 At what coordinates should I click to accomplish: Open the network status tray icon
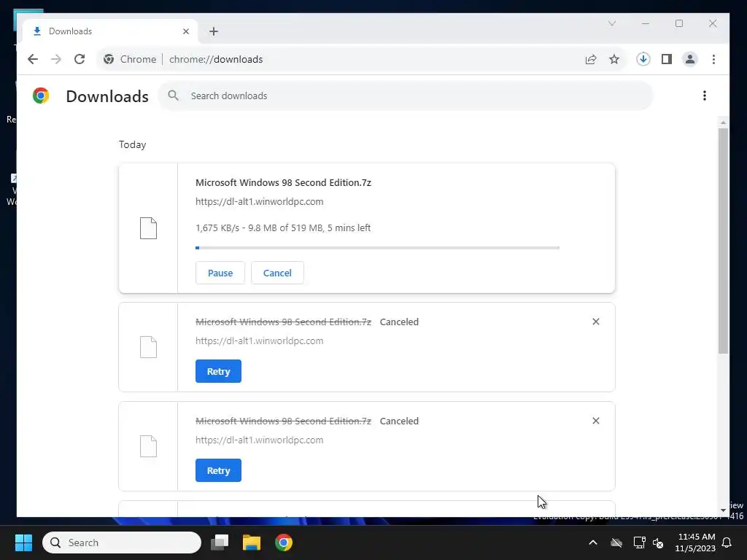pyautogui.click(x=639, y=542)
